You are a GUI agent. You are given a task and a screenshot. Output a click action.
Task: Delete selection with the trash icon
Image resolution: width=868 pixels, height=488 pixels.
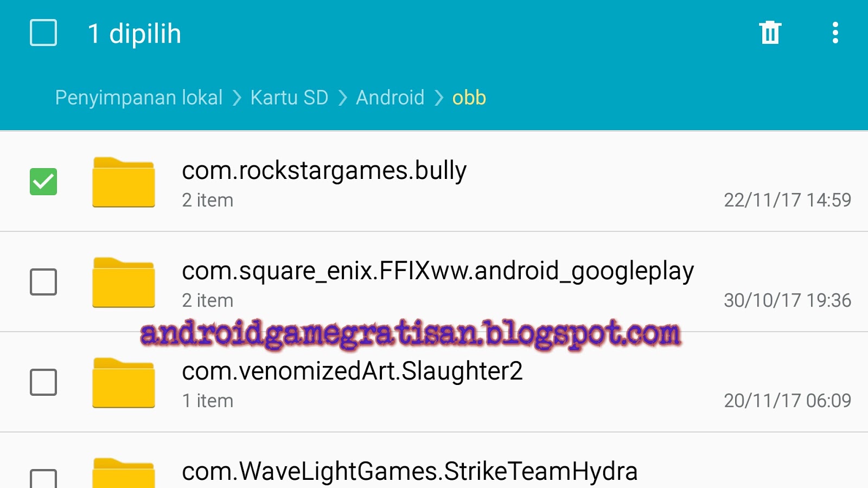pos(770,33)
